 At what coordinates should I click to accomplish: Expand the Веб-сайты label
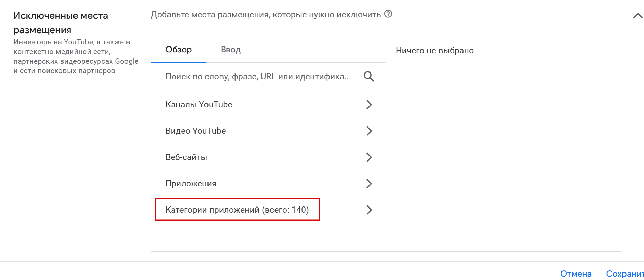[x=186, y=157]
